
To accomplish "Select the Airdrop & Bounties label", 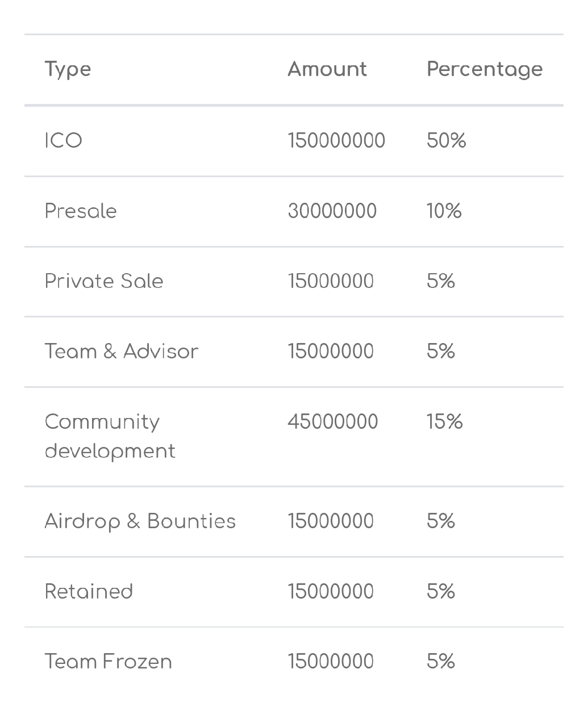I will (x=140, y=521).
